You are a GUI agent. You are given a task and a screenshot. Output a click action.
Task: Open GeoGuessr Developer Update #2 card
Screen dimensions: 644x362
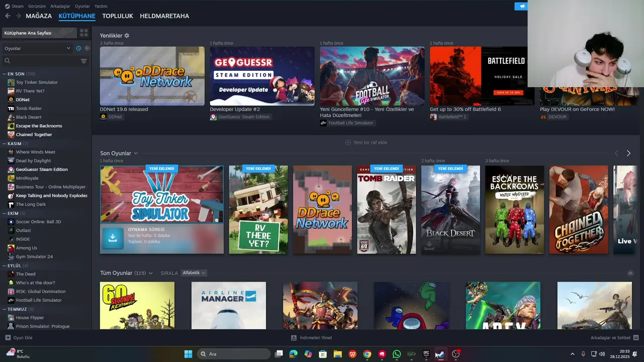[262, 76]
